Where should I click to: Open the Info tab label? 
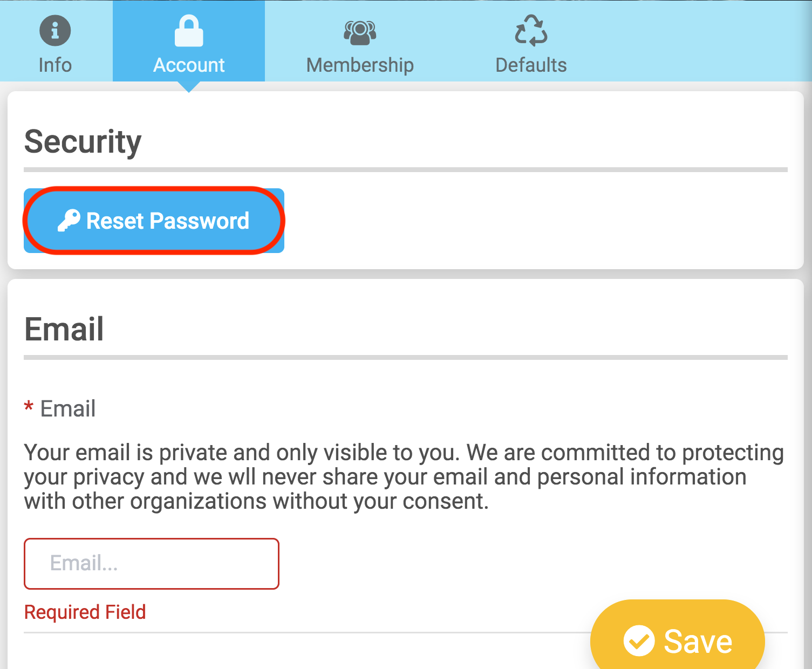coord(55,65)
